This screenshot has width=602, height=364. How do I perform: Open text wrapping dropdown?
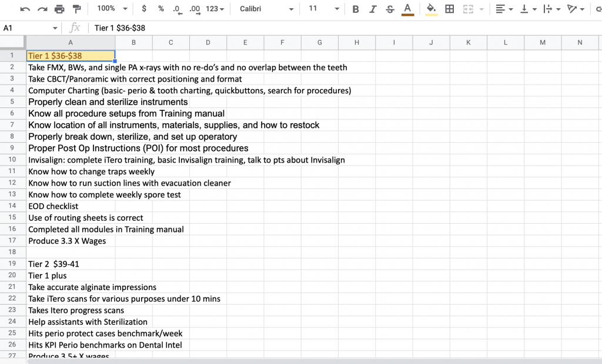(x=551, y=9)
